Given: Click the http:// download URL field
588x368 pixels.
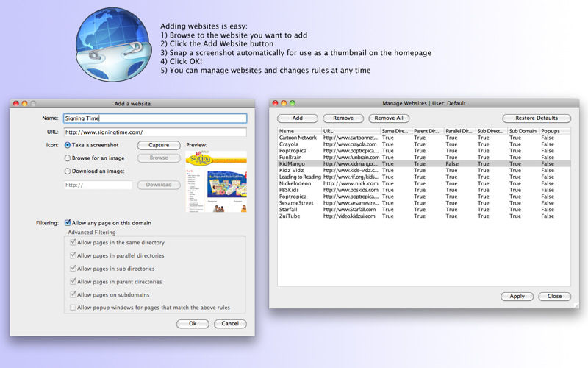Looking at the screenshot, I should click(x=98, y=185).
